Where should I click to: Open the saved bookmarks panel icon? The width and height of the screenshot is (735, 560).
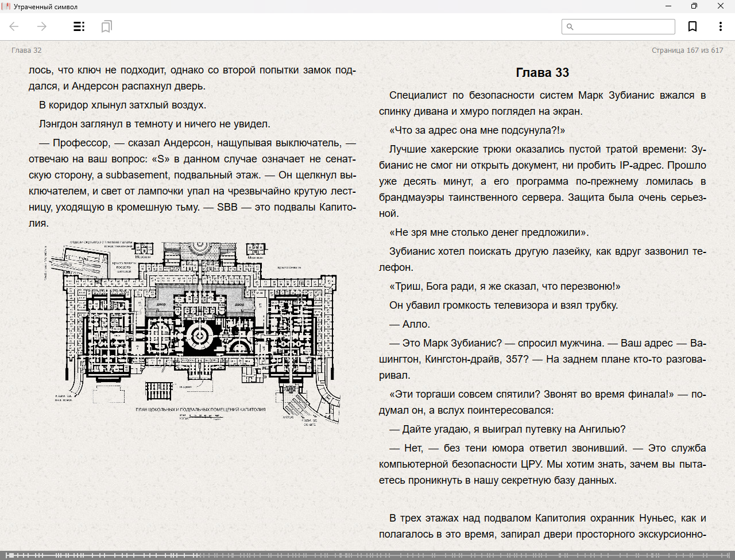(106, 26)
